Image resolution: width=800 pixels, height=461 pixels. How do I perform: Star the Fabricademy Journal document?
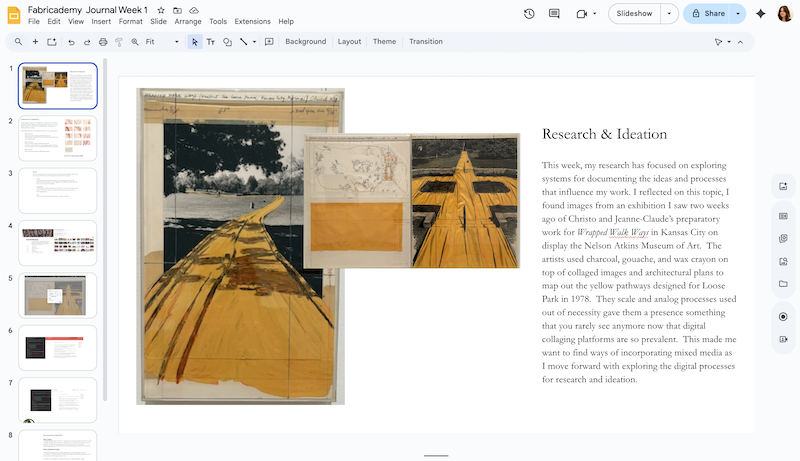tap(161, 9)
